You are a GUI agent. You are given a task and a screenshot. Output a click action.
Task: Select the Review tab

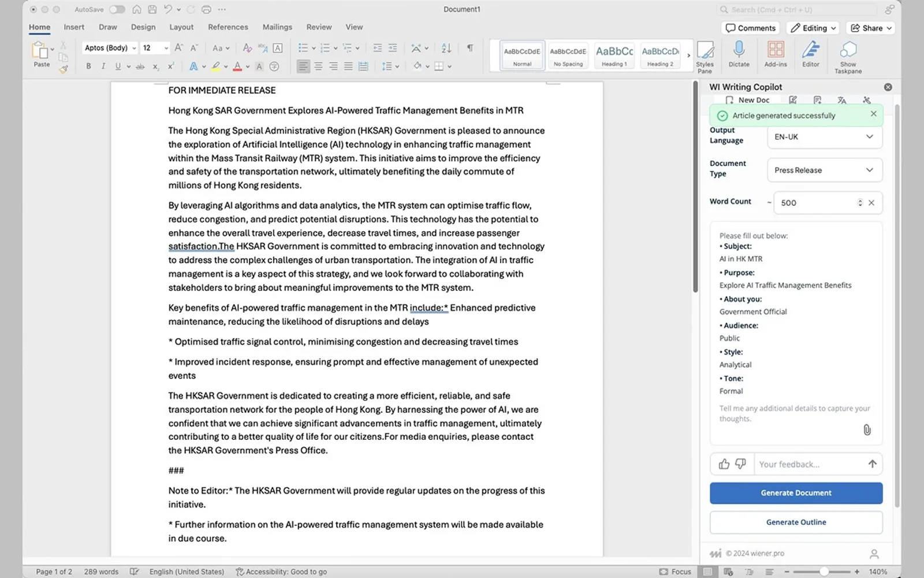click(x=319, y=27)
